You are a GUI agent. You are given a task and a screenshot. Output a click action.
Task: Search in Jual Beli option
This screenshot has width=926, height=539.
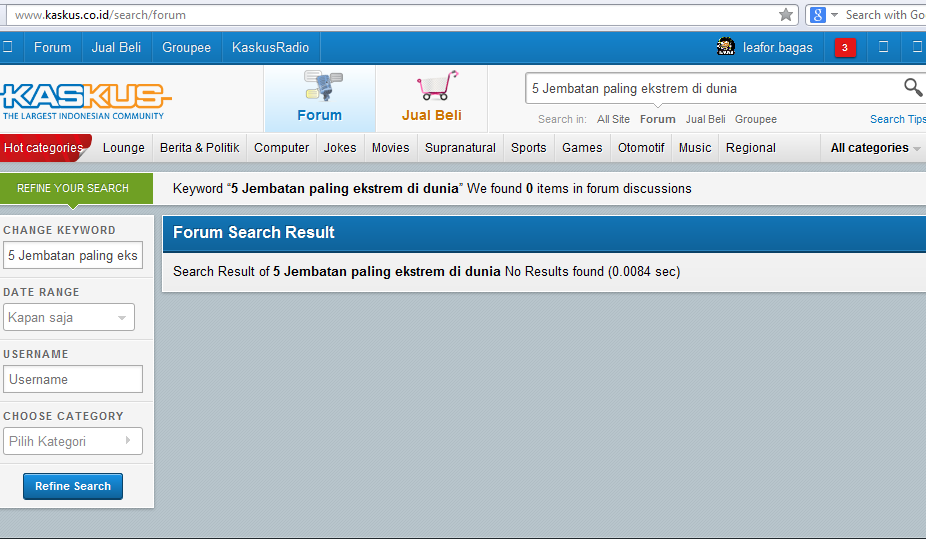tap(705, 119)
